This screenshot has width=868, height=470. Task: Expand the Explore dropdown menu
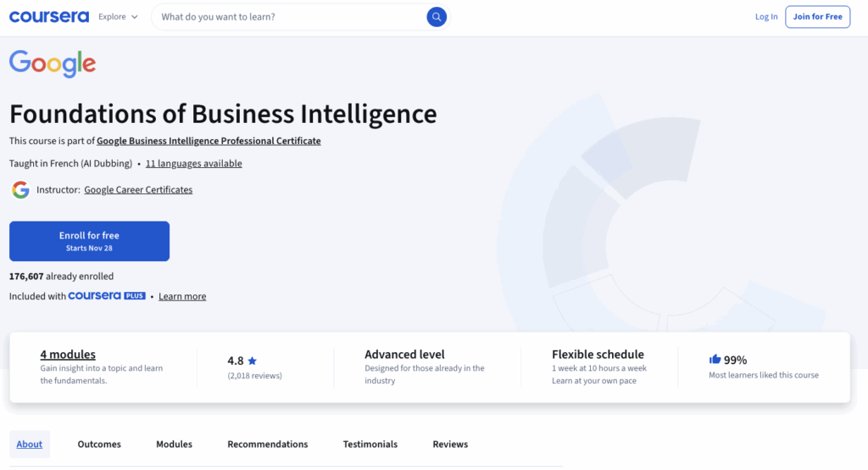pyautogui.click(x=118, y=17)
